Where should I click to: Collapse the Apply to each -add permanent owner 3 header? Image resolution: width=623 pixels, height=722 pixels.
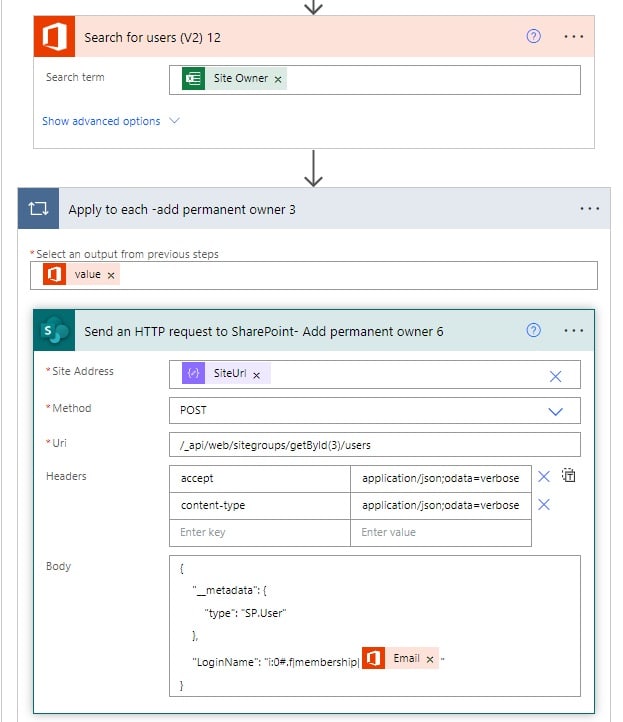[314, 209]
